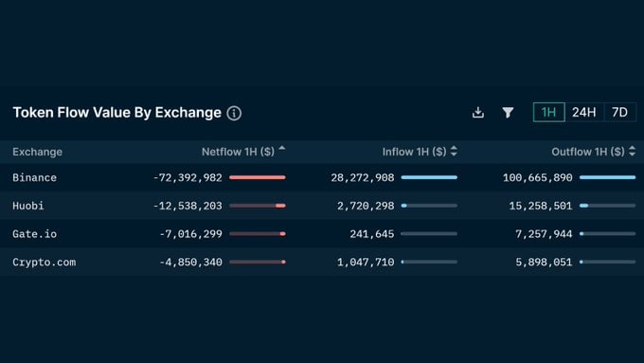Click the Exchange column header

coord(37,152)
